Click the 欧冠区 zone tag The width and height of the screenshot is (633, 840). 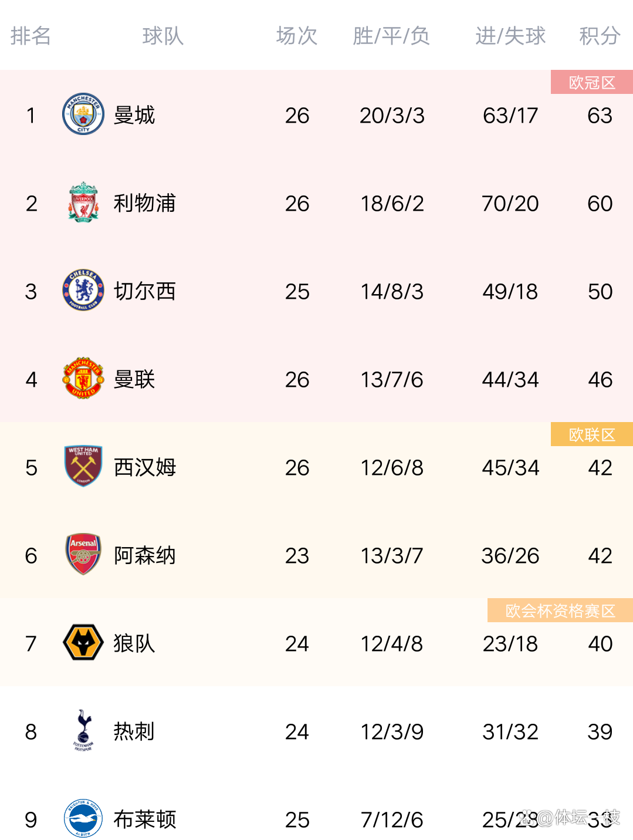coord(592,83)
